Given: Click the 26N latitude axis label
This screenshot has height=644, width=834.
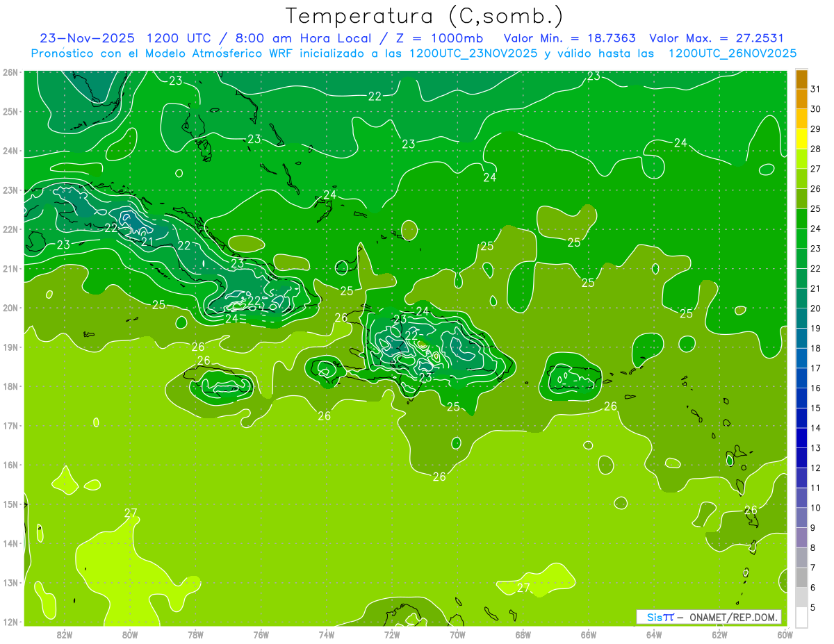Looking at the screenshot, I should point(10,72).
